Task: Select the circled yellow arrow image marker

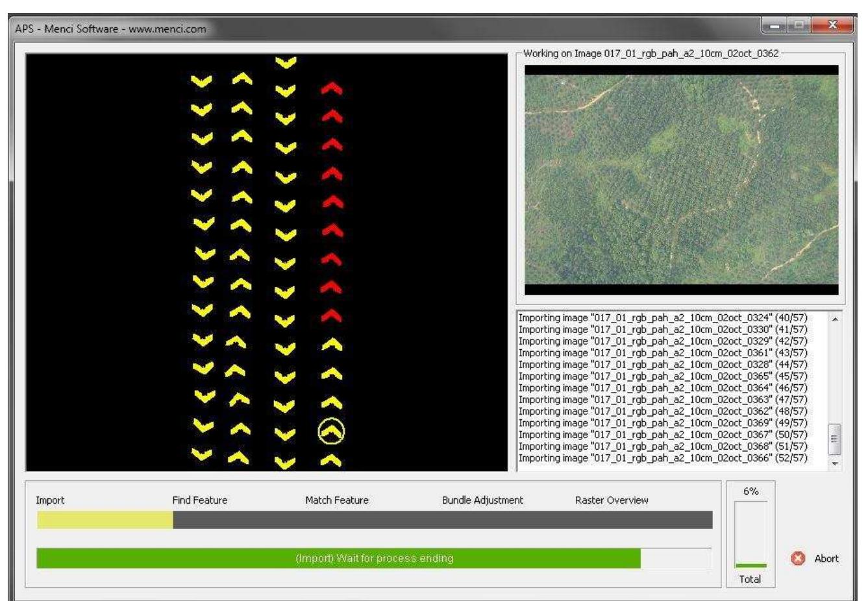Action: (331, 432)
